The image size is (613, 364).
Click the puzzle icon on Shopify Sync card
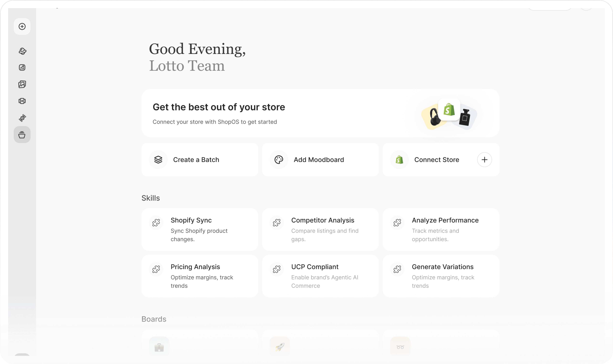pos(156,223)
